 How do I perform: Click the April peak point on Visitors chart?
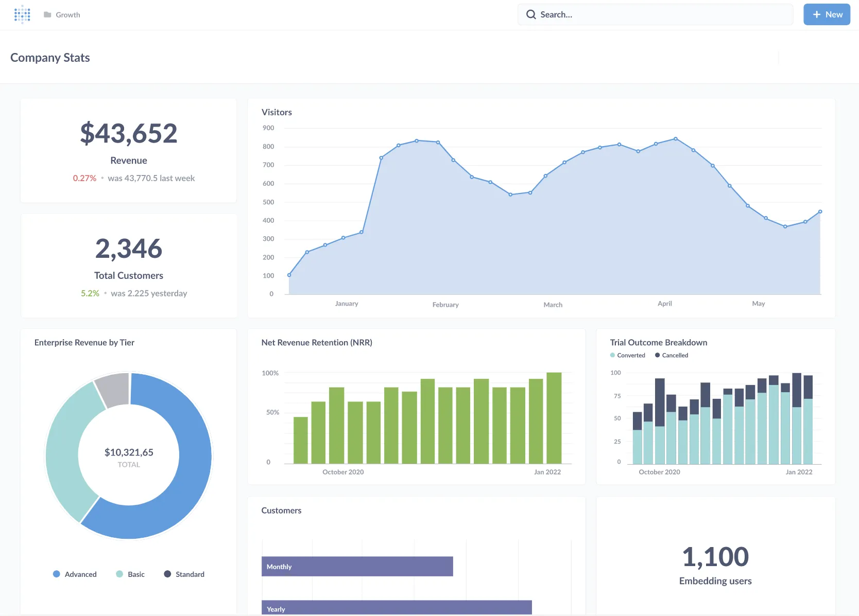[x=675, y=138]
